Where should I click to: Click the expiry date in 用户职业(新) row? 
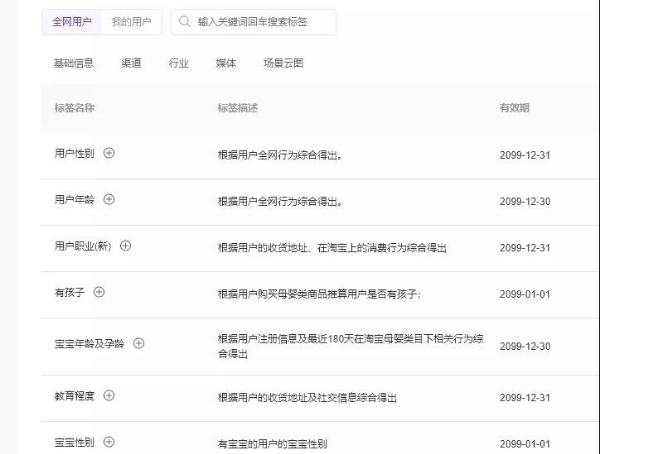(525, 248)
